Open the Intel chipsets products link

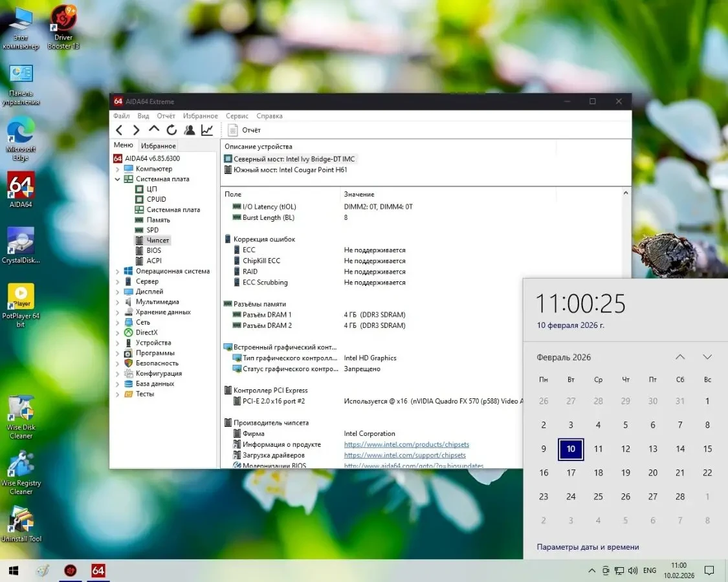pos(406,444)
